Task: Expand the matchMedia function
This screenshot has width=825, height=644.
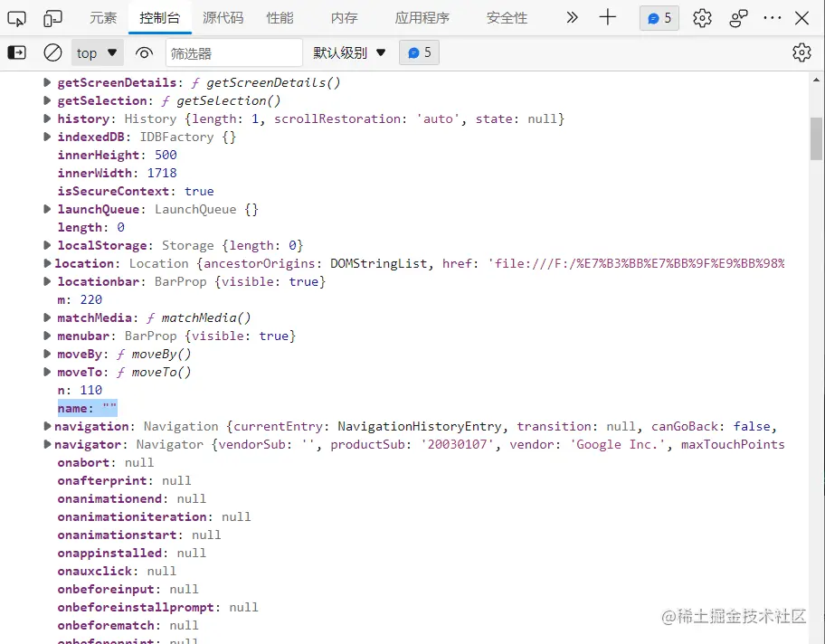Action: click(x=47, y=317)
